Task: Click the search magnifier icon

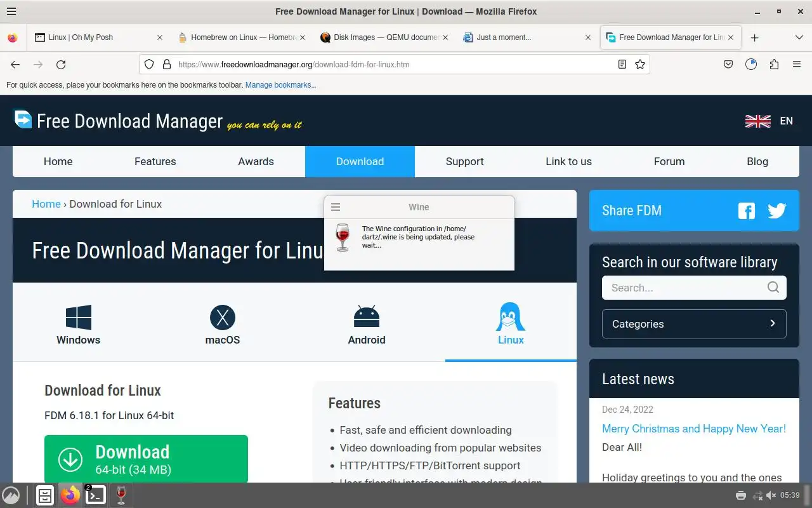Action: (x=773, y=288)
